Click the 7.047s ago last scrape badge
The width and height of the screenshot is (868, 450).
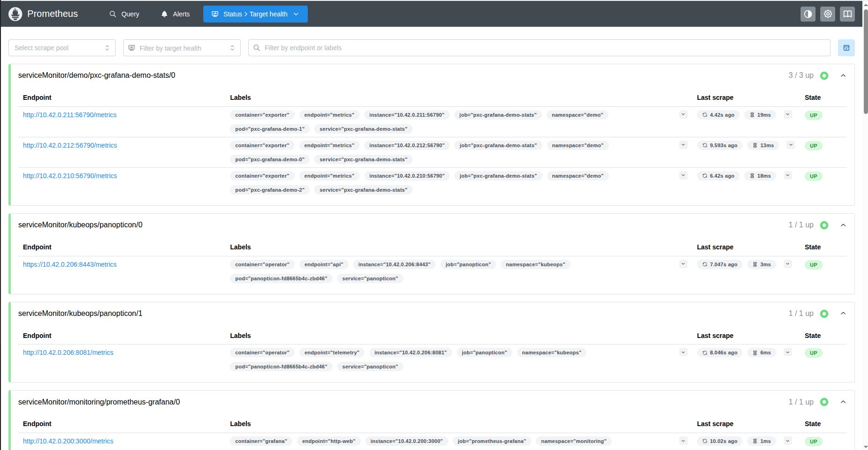point(720,264)
